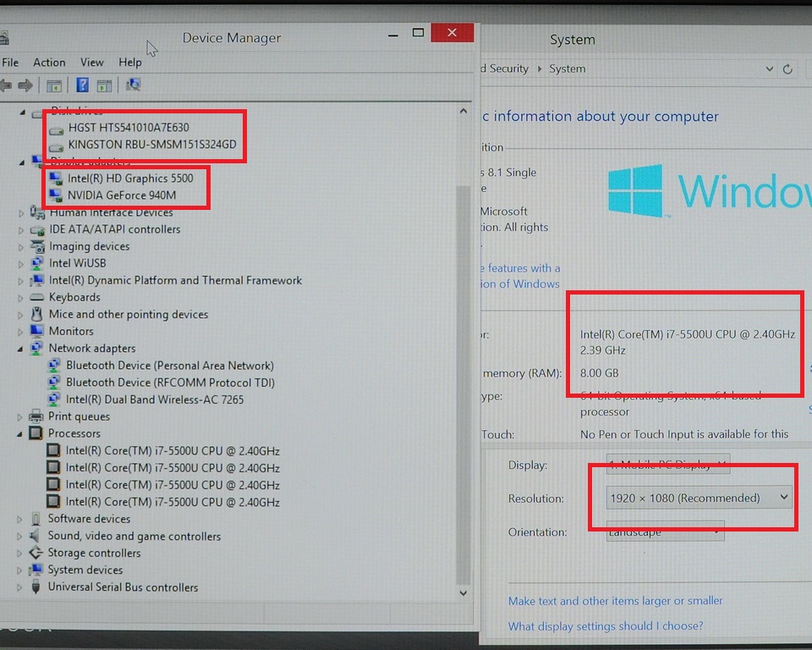The image size is (812, 650).
Task: Select HGST HTS541010A7E630 disk drive
Action: (x=129, y=128)
